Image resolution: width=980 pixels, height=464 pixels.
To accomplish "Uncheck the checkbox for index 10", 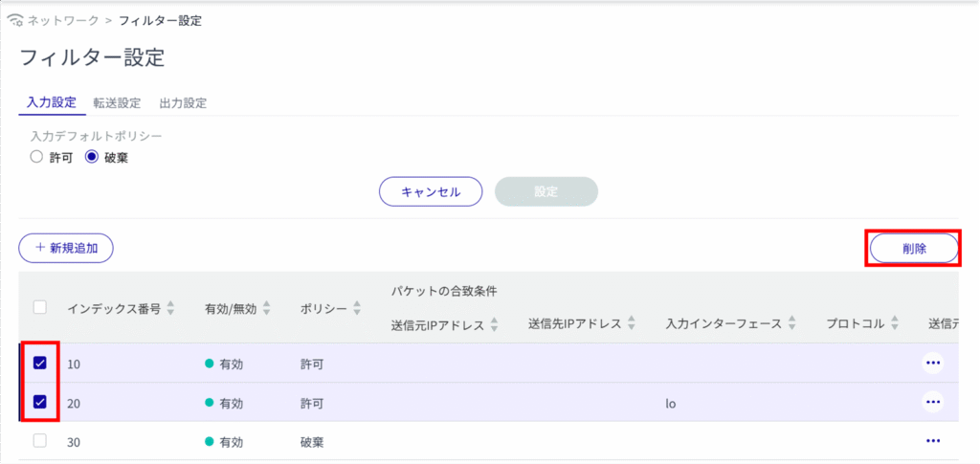I will pyautogui.click(x=40, y=363).
